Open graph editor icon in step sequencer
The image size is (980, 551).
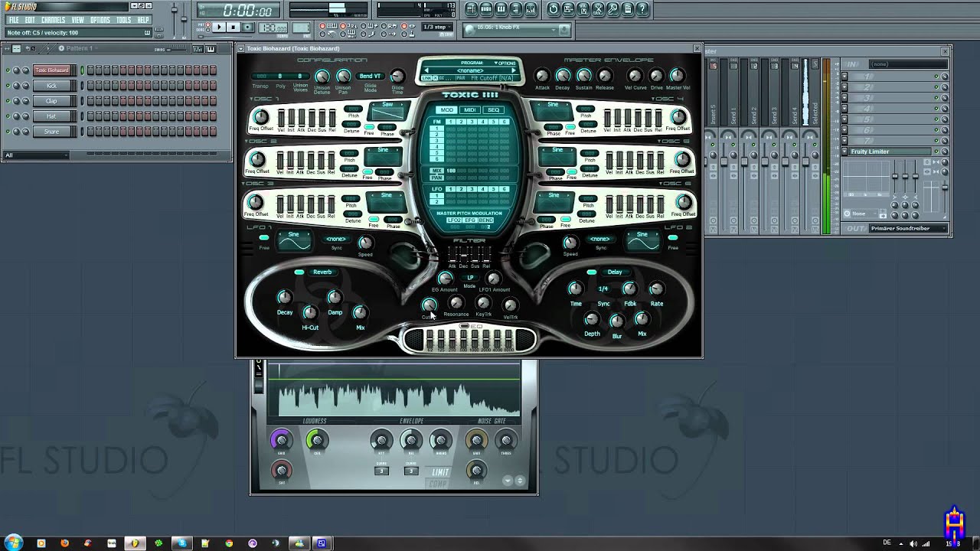(198, 49)
